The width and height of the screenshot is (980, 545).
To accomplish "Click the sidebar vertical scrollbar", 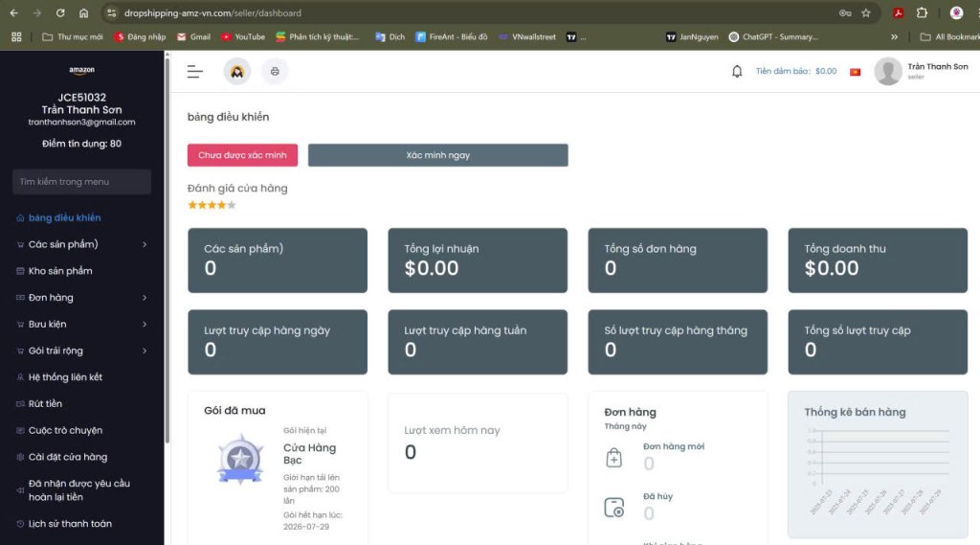I will click(x=167, y=250).
